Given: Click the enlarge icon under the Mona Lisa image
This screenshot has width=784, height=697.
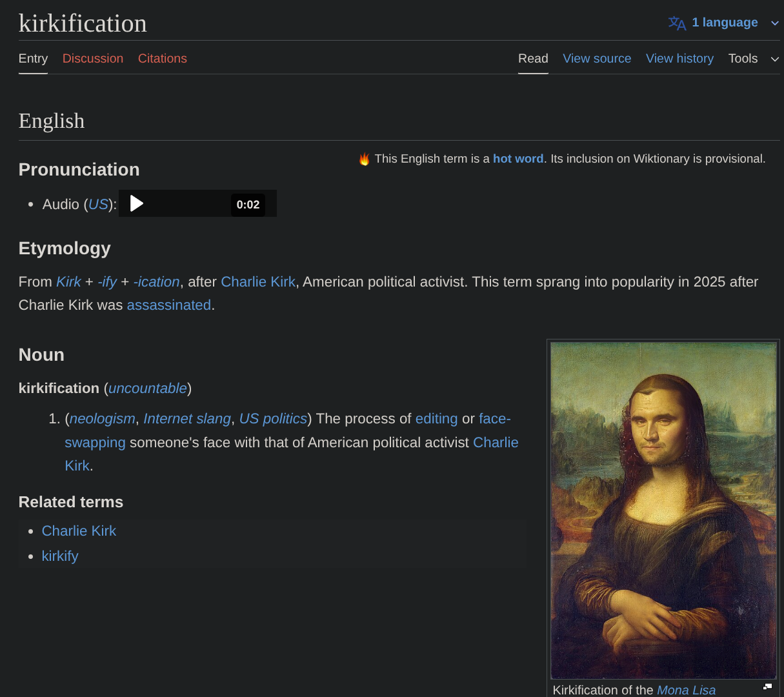Looking at the screenshot, I should (x=767, y=687).
